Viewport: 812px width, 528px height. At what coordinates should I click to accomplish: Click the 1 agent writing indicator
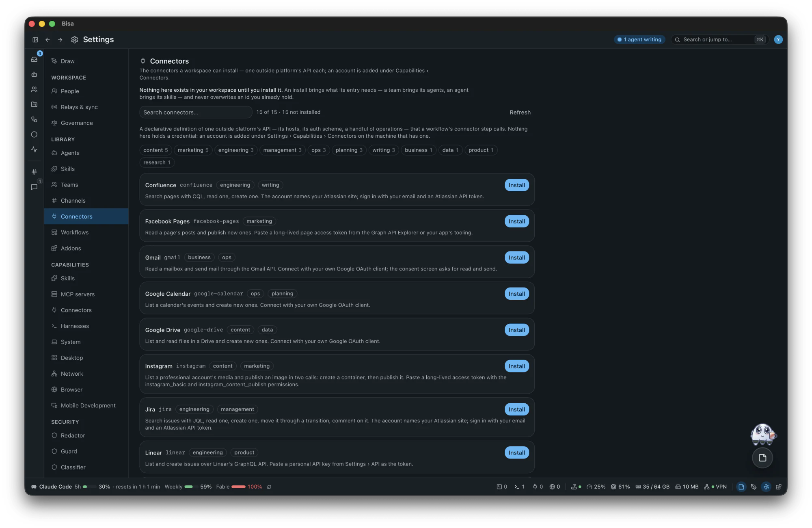(639, 39)
